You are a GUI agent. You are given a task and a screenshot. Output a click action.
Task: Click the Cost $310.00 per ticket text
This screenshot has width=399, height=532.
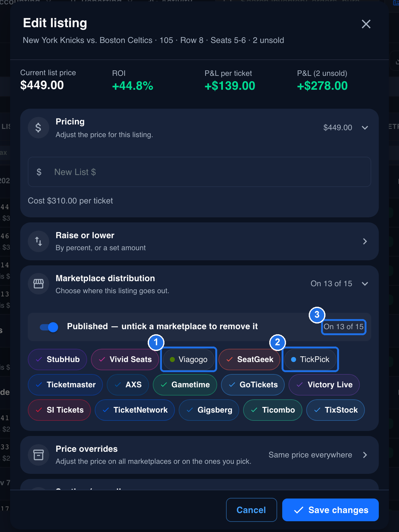click(x=70, y=201)
